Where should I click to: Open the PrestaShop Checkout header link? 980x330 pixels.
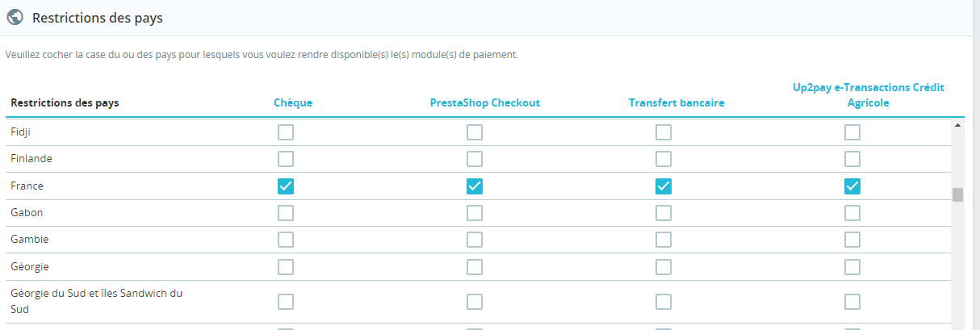click(484, 102)
